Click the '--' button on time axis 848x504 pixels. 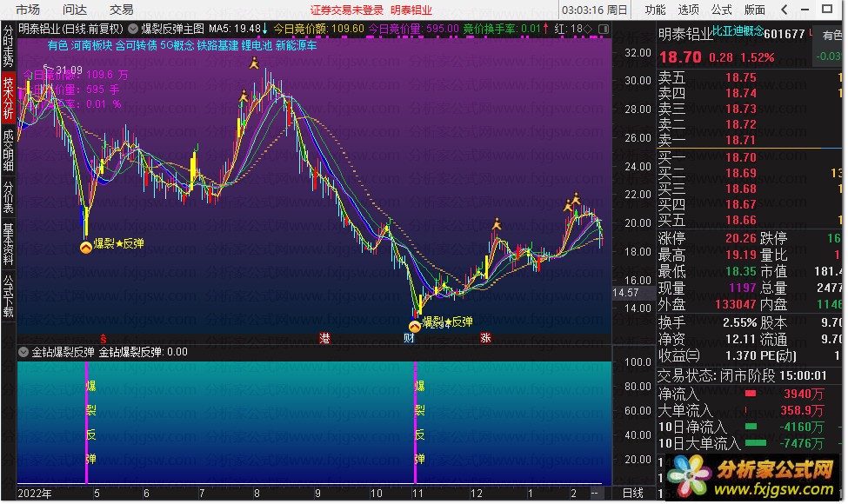594,494
